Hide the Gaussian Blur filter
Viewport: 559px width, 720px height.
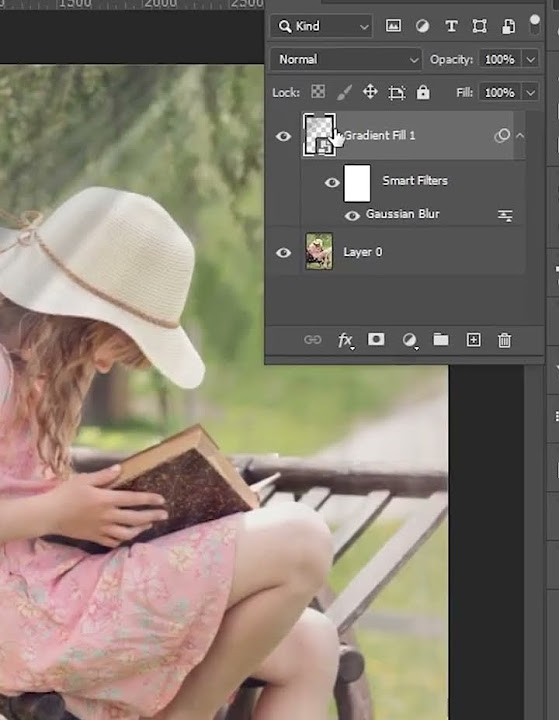(x=352, y=215)
